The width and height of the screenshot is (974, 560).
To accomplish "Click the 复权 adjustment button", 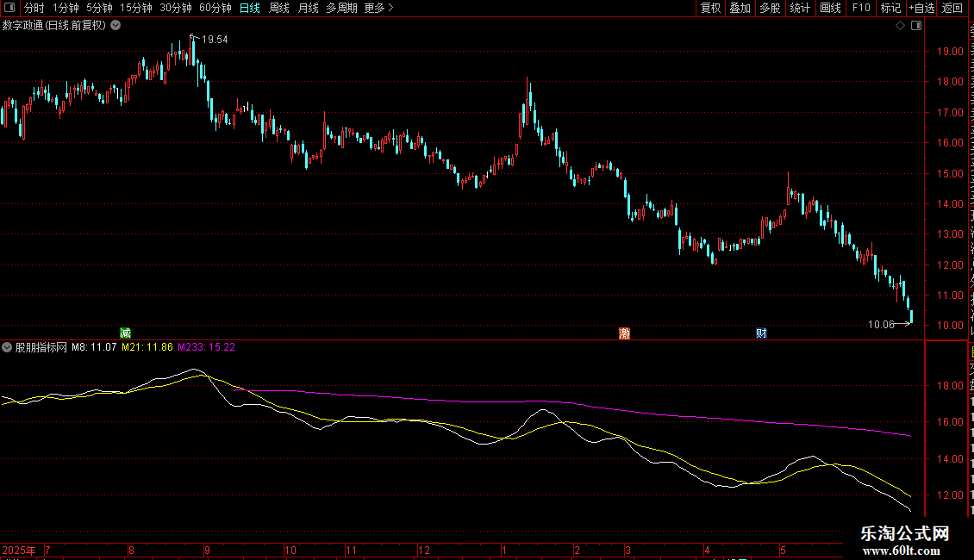I will coord(710,8).
